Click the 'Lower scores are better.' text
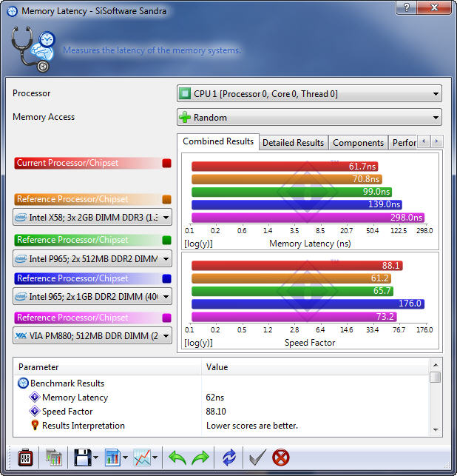457x476 pixels. click(252, 426)
